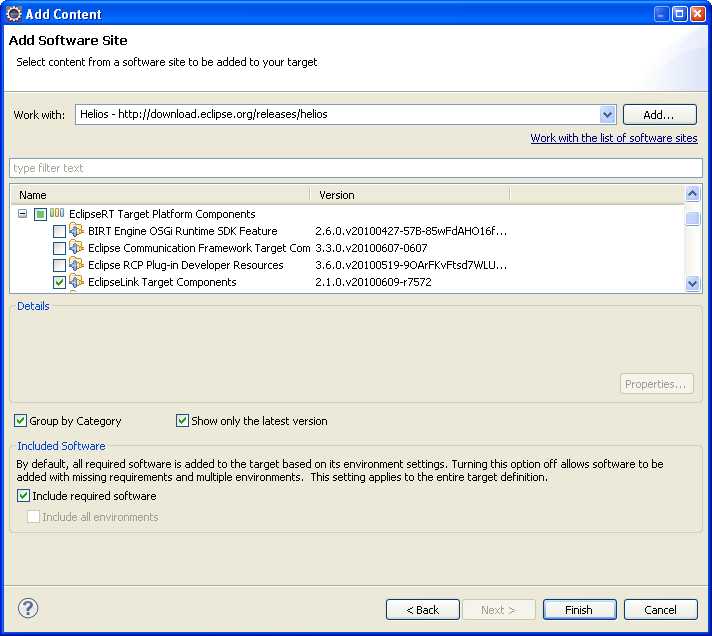This screenshot has height=636, width=712.
Task: Click the list scrollbar down arrow
Action: pyautogui.click(x=692, y=284)
